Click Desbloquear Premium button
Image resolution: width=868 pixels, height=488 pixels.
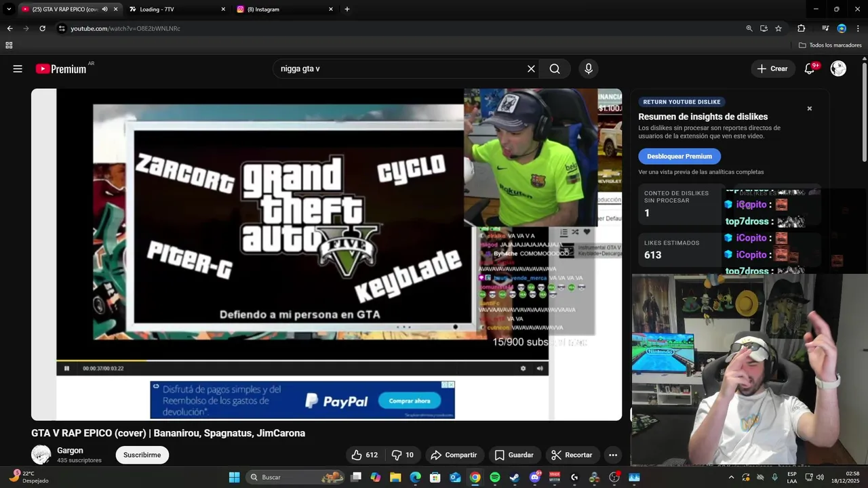click(x=679, y=157)
